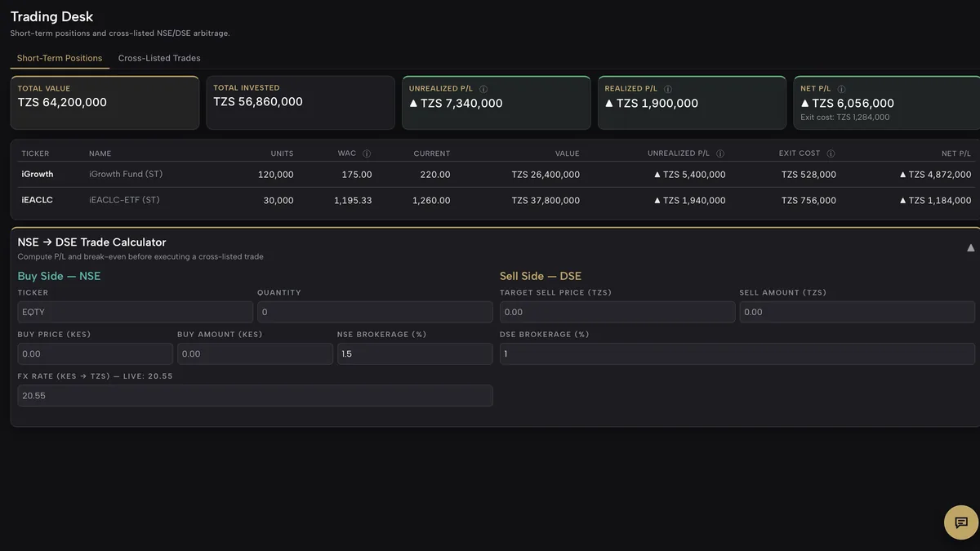
Task: Click the Realized P/L card info icon
Action: (668, 89)
